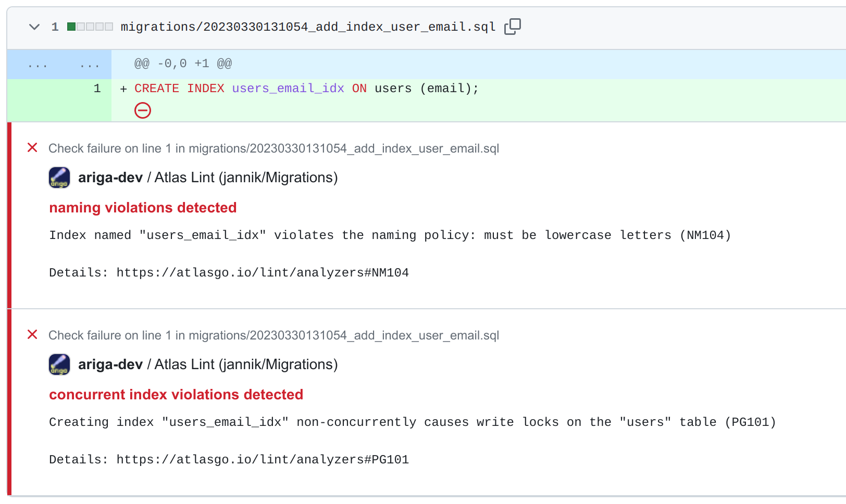Click the plus sign on the added line

123,89
